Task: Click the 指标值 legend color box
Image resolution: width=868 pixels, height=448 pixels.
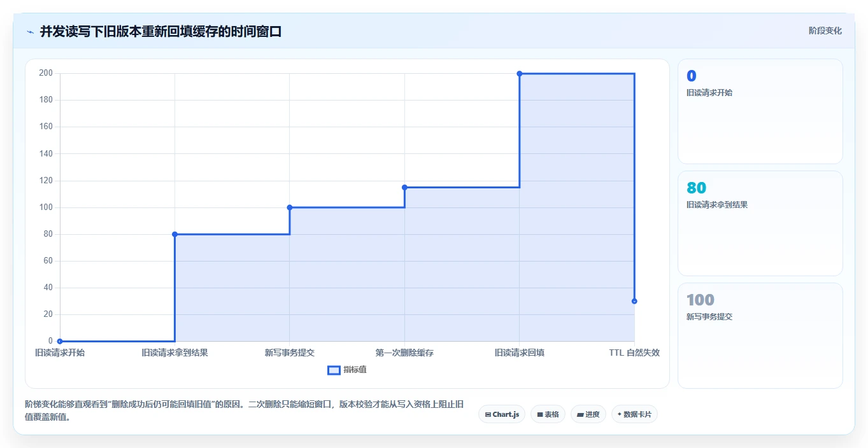Action: click(x=334, y=370)
